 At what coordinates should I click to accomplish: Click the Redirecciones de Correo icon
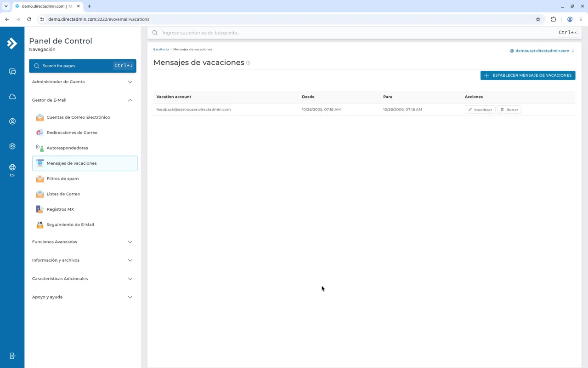click(40, 132)
